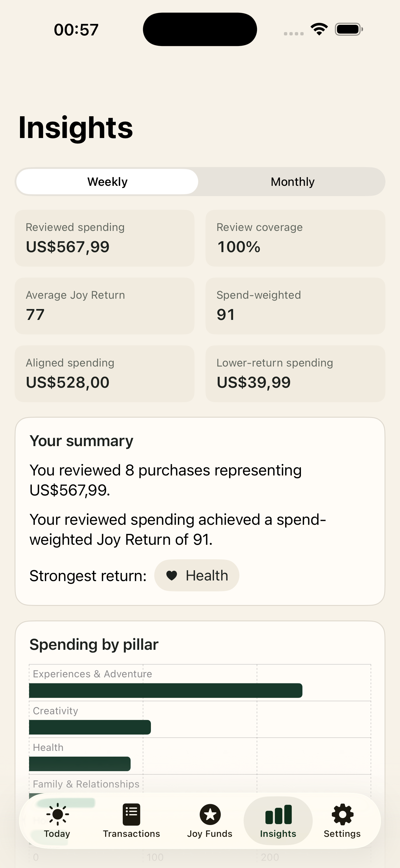Tap the Aligned spending card
400x868 pixels.
(x=105, y=374)
